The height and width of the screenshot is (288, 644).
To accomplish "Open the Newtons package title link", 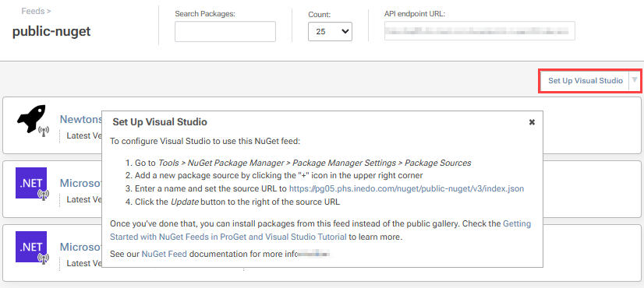I will click(81, 119).
